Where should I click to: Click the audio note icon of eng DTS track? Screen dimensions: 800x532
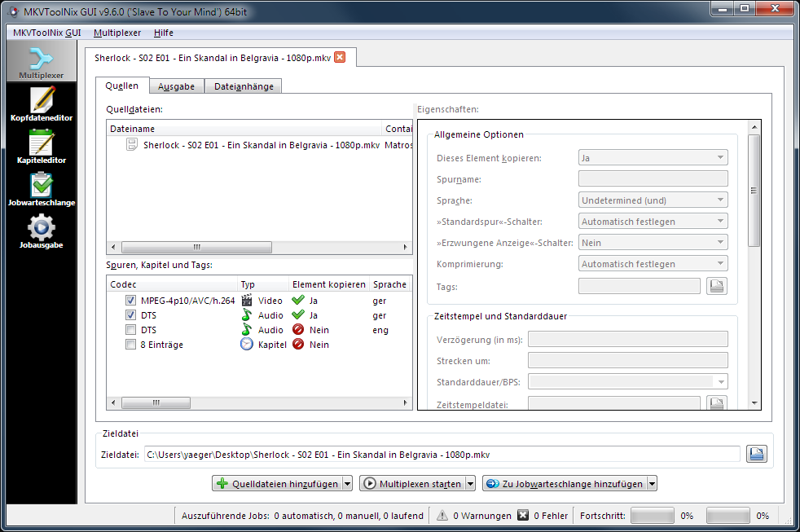coord(247,329)
